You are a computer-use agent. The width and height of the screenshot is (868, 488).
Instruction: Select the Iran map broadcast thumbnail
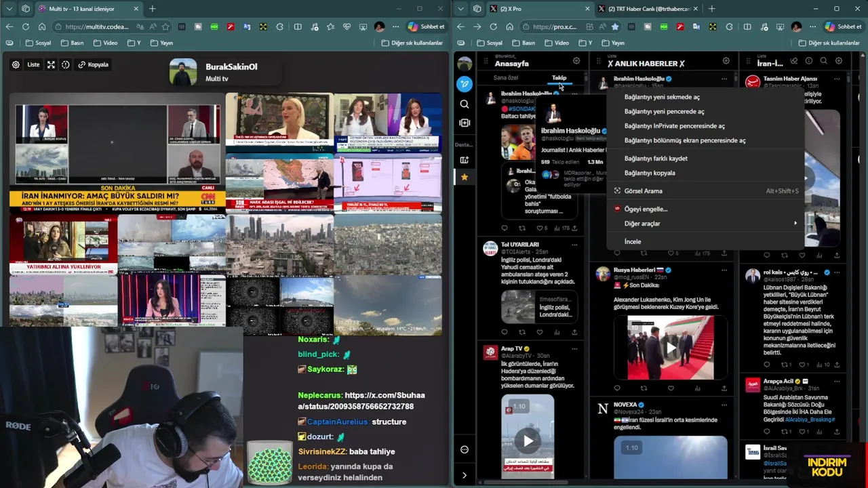(x=279, y=184)
